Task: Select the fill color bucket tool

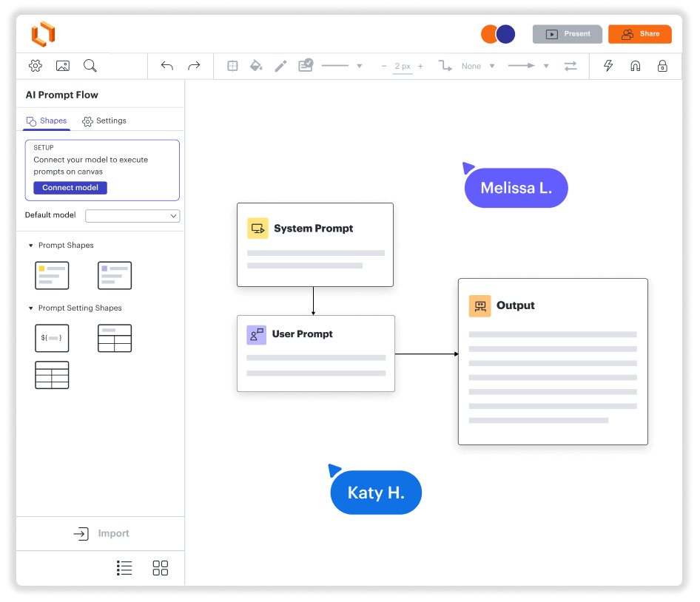Action: click(256, 66)
